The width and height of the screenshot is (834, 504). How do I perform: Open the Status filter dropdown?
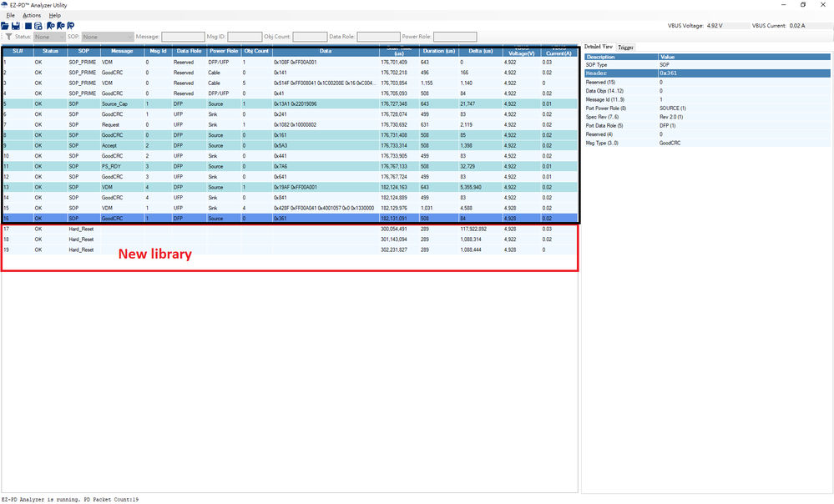pyautogui.click(x=49, y=37)
